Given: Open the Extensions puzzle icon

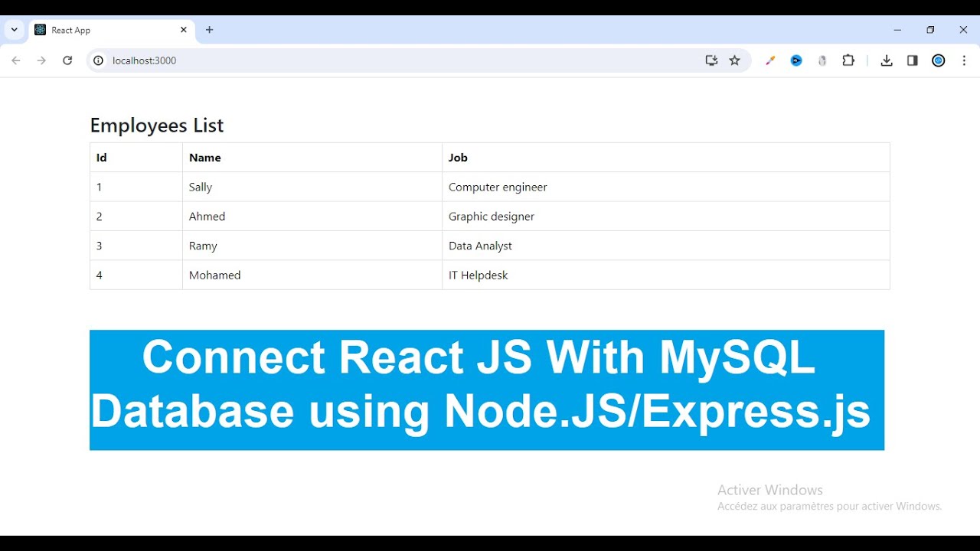Looking at the screenshot, I should point(848,60).
